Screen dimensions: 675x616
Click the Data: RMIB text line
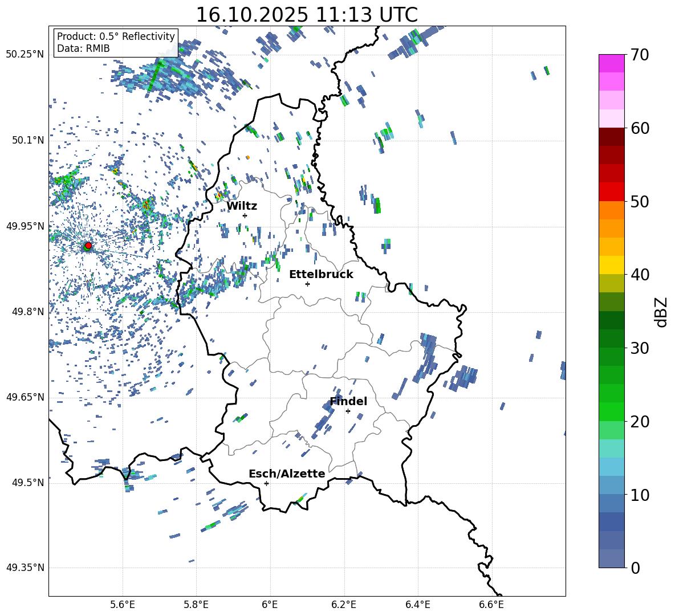point(83,48)
